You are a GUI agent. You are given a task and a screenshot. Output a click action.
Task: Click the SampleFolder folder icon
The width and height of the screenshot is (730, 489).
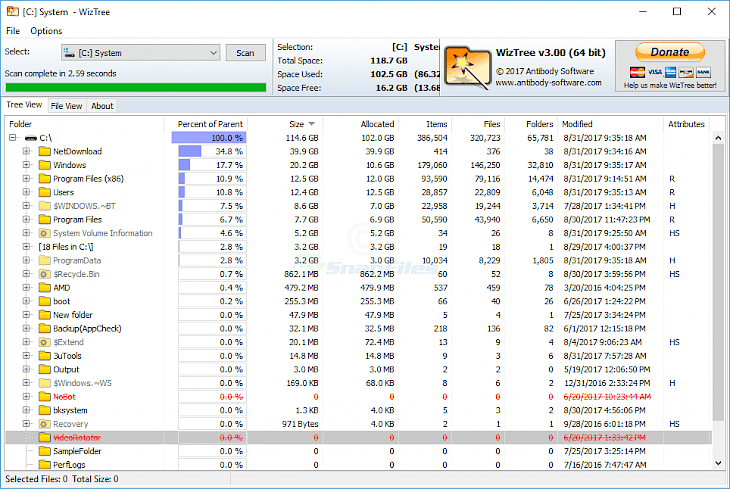(x=45, y=451)
